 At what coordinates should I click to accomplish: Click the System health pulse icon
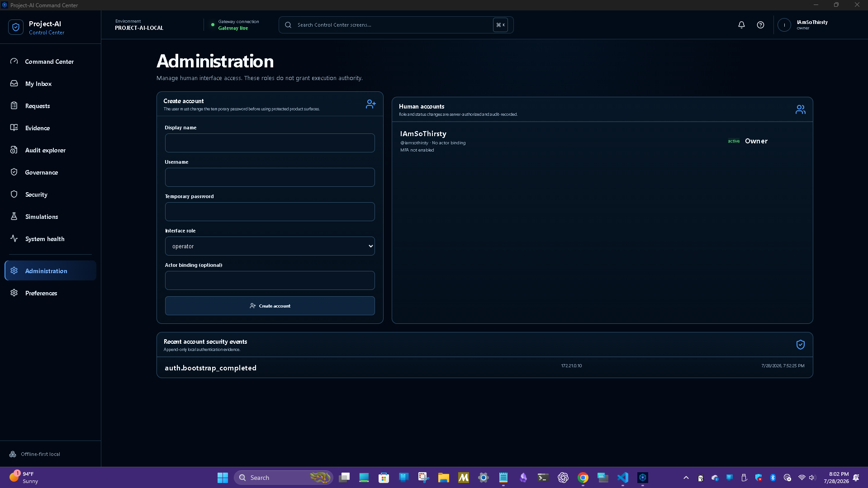[14, 238]
